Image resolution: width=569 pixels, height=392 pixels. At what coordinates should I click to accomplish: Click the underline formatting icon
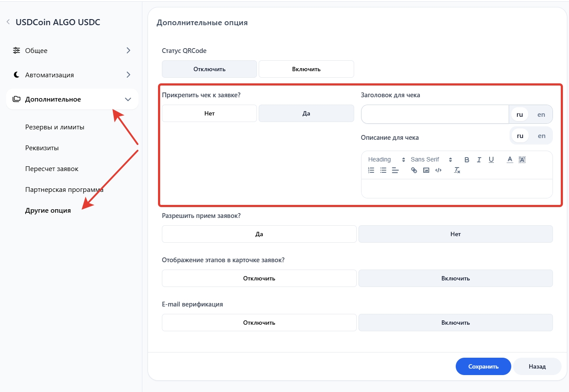pyautogui.click(x=491, y=160)
